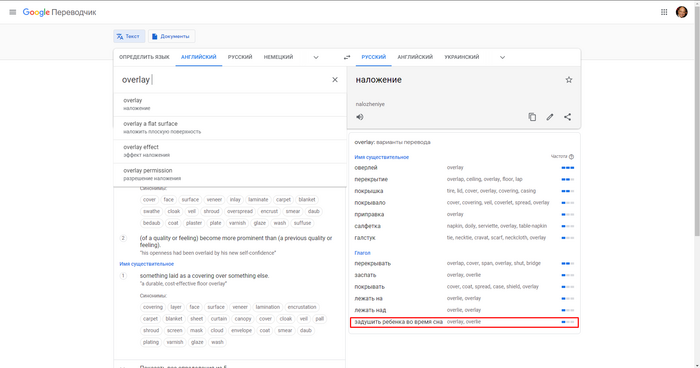This screenshot has width=700, height=368.
Task: Save translation with the star icon
Action: click(x=569, y=80)
